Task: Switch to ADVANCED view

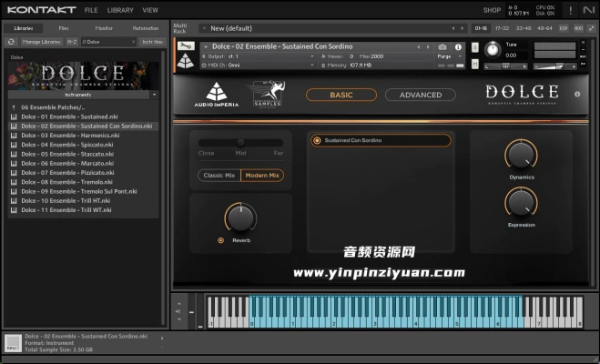Action: (x=421, y=95)
